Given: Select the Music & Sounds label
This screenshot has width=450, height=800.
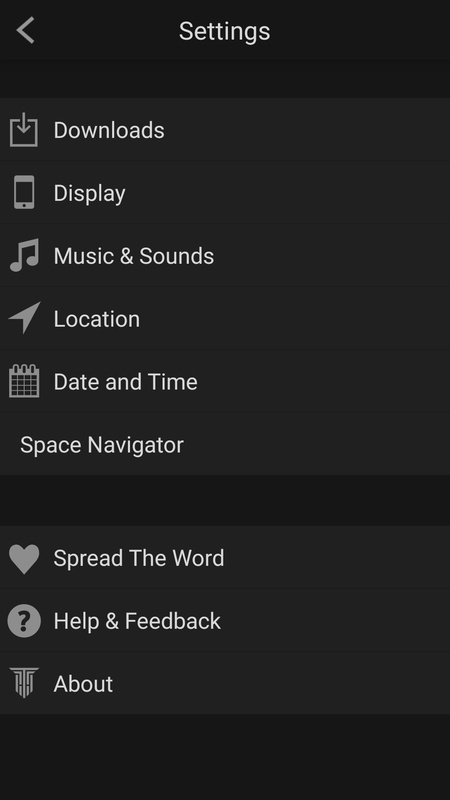Looking at the screenshot, I should 134,256.
